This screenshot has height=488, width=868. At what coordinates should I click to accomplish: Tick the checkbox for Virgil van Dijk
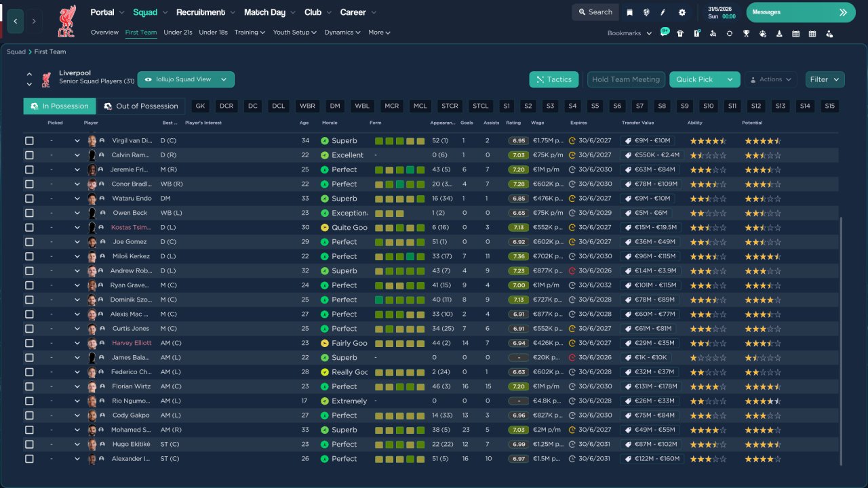point(29,141)
